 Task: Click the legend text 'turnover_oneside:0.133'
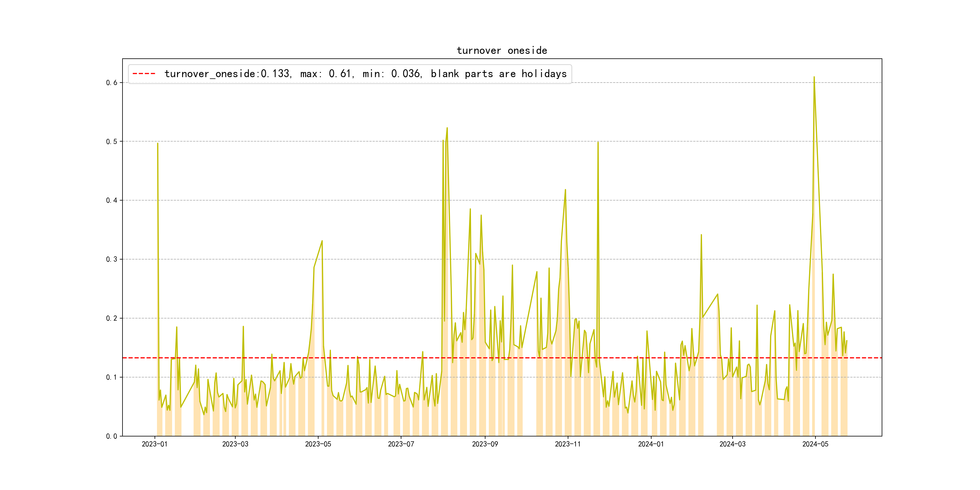click(227, 74)
